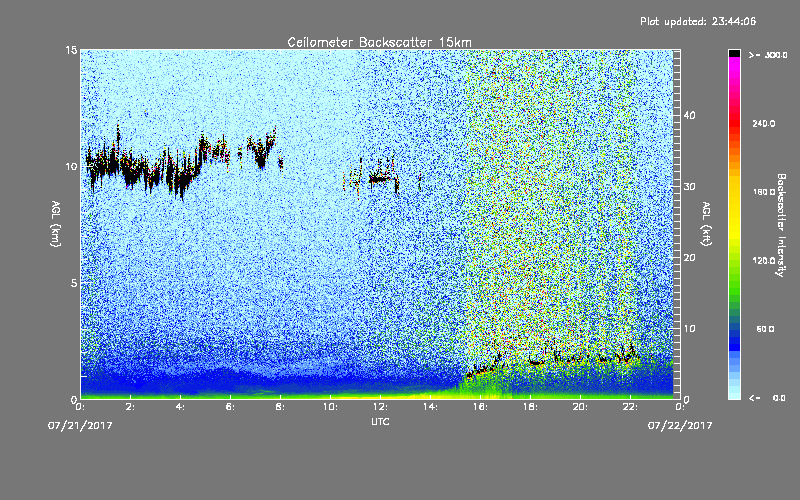Click the 22: hour tick on time axis
Image resolution: width=800 pixels, height=500 pixels.
[x=631, y=407]
